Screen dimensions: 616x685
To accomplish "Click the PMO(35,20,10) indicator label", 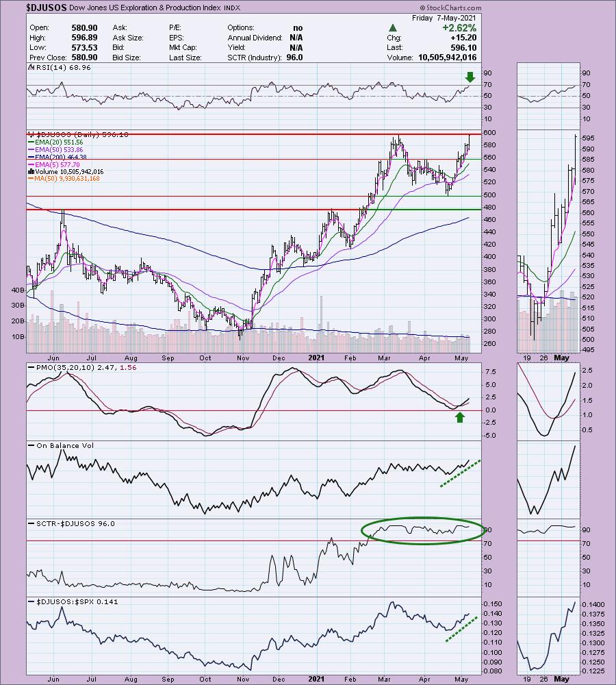I will [82, 367].
